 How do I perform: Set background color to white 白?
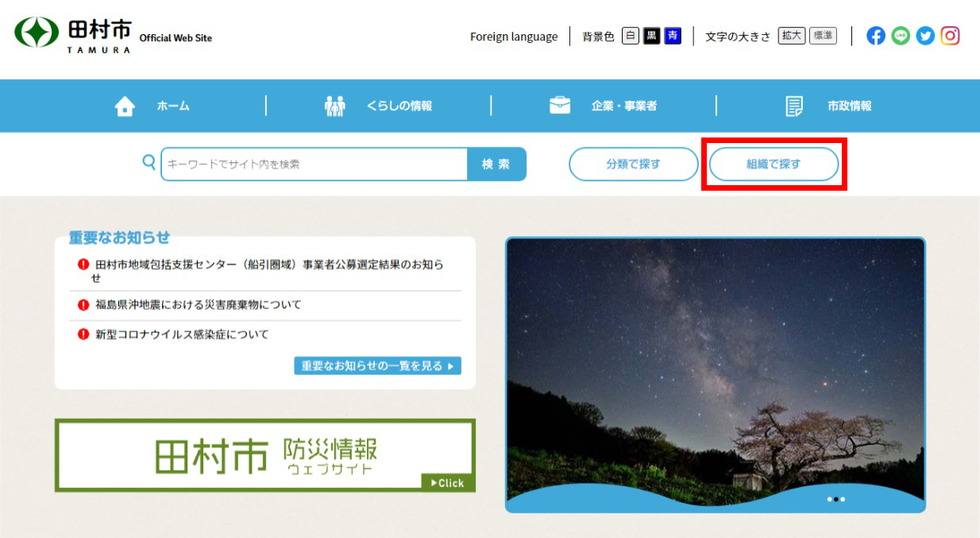coord(630,36)
